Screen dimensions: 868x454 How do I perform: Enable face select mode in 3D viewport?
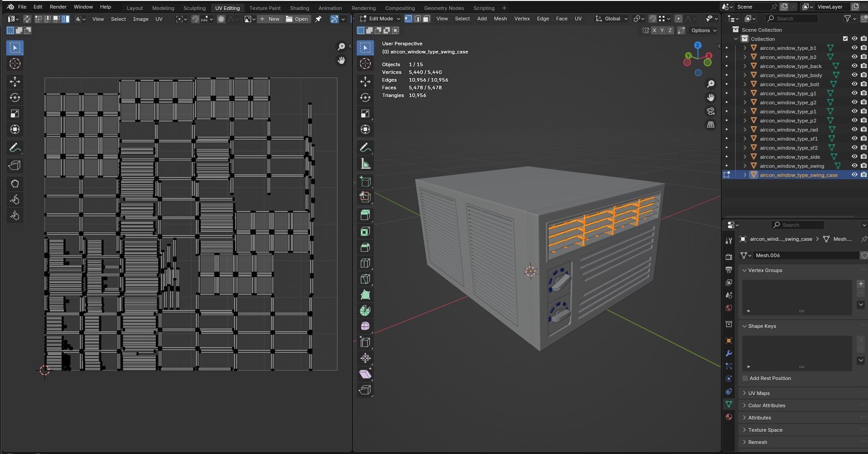(x=426, y=19)
